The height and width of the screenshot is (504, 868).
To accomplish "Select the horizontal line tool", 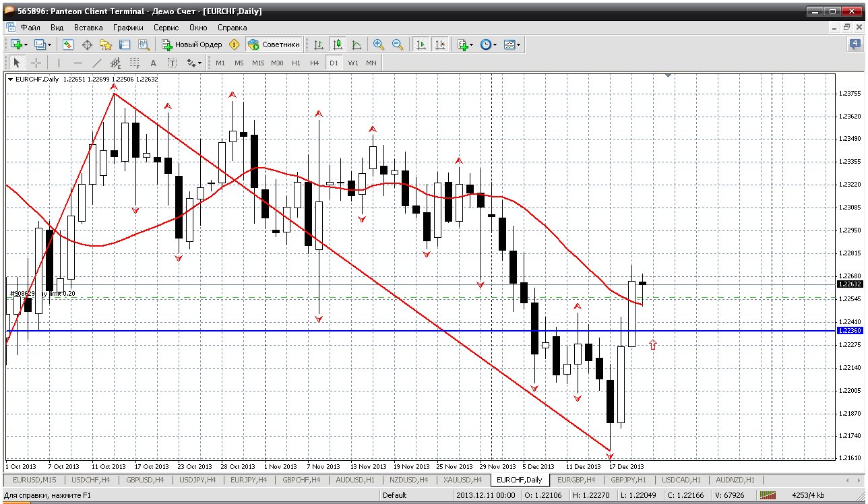I will click(78, 63).
